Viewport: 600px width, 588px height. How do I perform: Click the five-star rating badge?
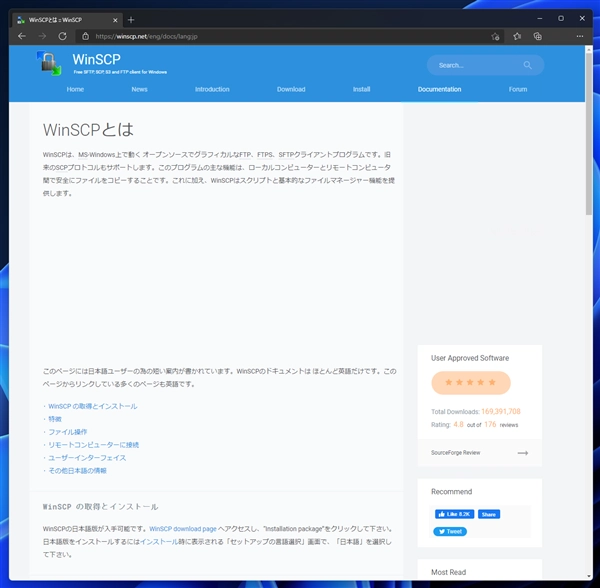pos(471,383)
